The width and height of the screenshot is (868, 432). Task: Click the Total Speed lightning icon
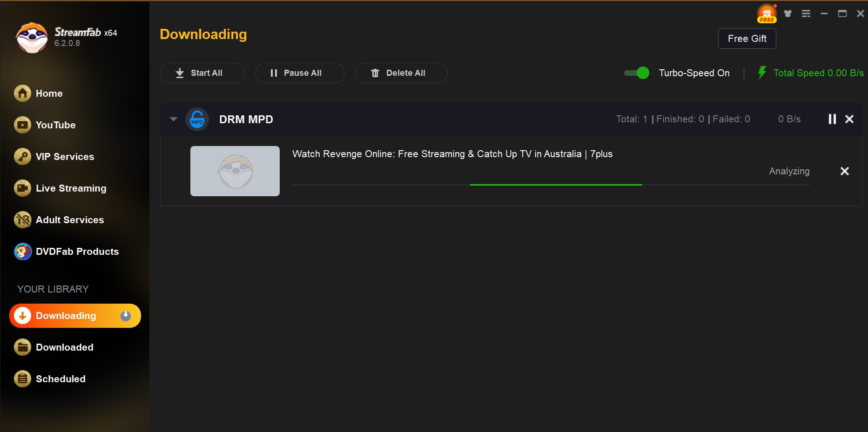(x=762, y=73)
